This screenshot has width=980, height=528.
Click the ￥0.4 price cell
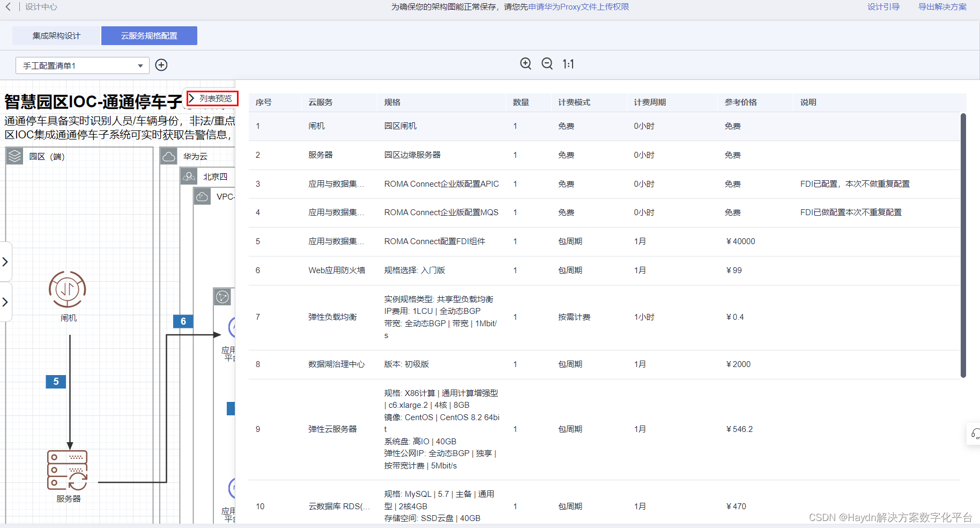(x=735, y=317)
